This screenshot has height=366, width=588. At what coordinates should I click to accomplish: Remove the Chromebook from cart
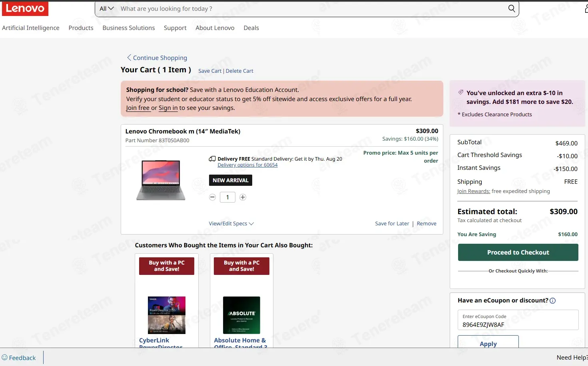pos(427,223)
